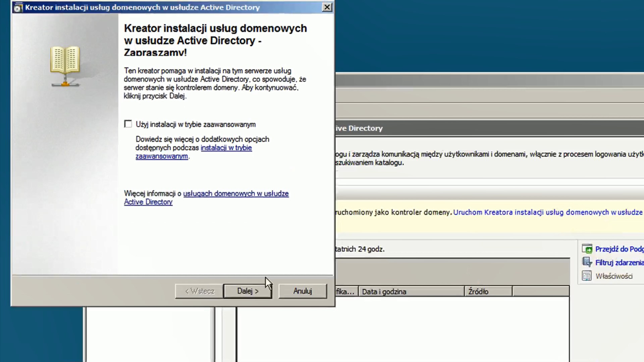Viewport: 644px width, 362px height.
Task: Sort events by 'Źródło' column header
Action: [x=488, y=292]
